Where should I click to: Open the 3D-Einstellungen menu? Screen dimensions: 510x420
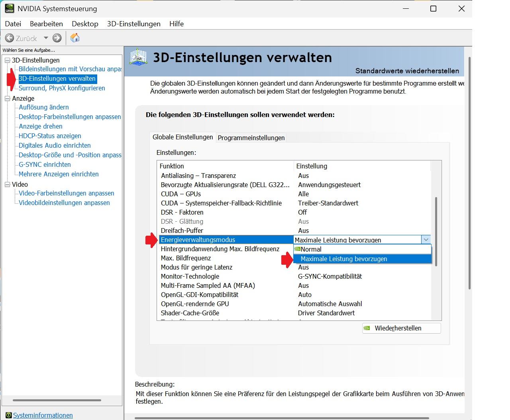point(133,24)
